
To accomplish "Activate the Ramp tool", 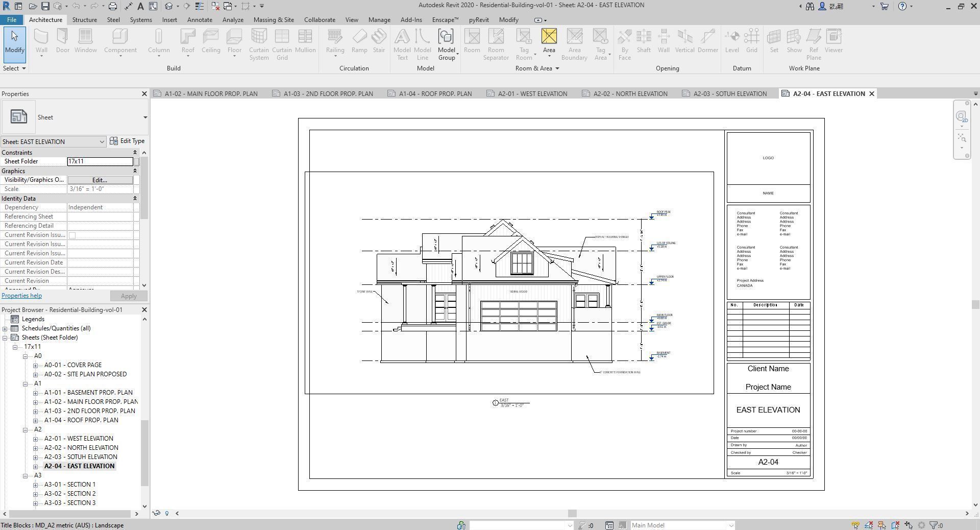I will [359, 41].
